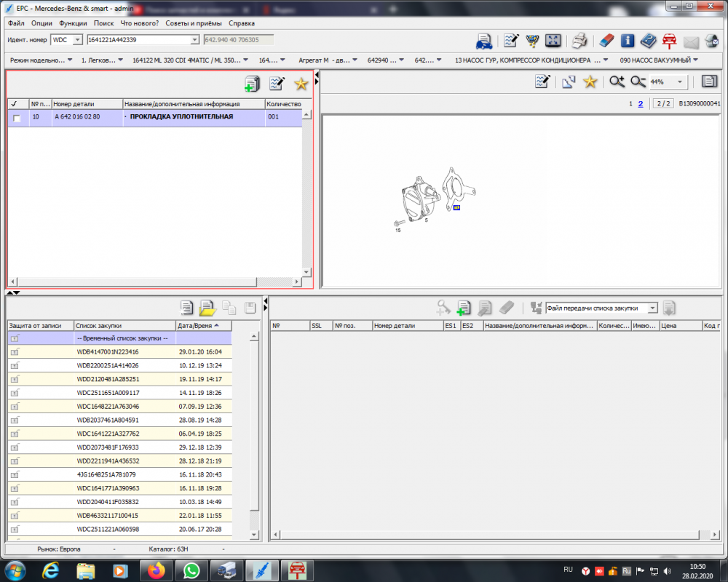Viewport: 728px width, 582px height.
Task: Click the VIN number input field
Action: click(139, 40)
